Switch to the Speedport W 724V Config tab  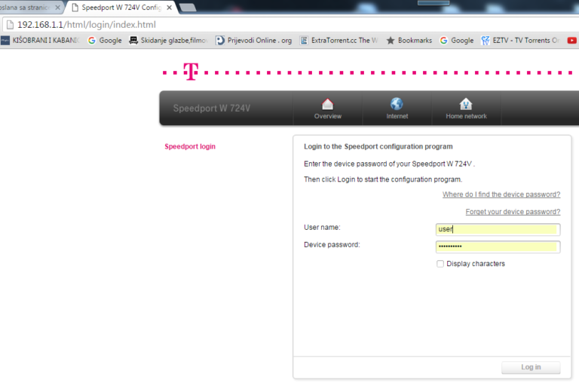[x=121, y=8]
